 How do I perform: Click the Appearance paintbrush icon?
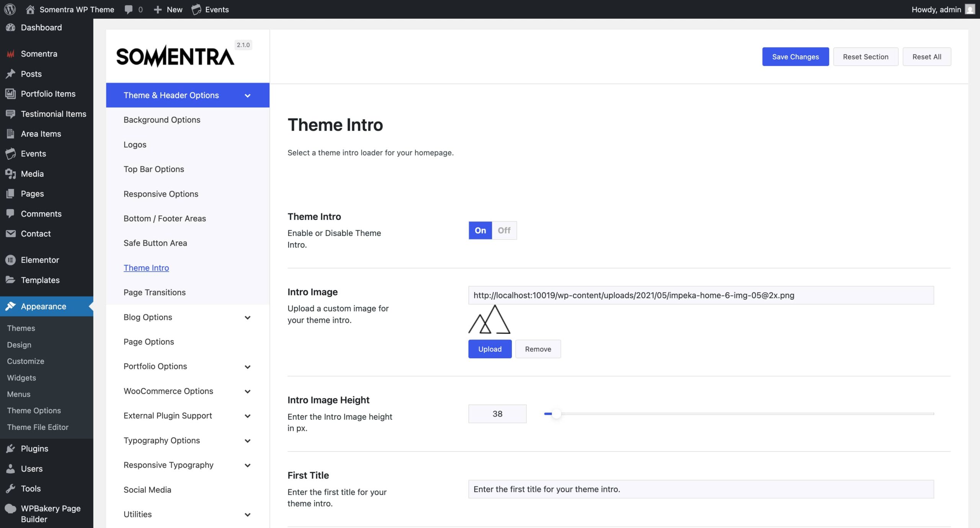tap(11, 306)
